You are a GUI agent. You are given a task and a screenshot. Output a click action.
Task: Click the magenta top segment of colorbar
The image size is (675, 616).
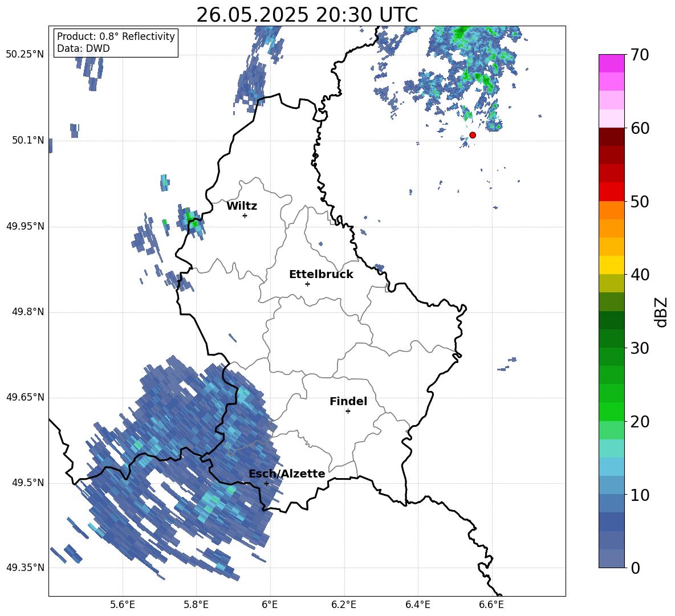coord(612,63)
